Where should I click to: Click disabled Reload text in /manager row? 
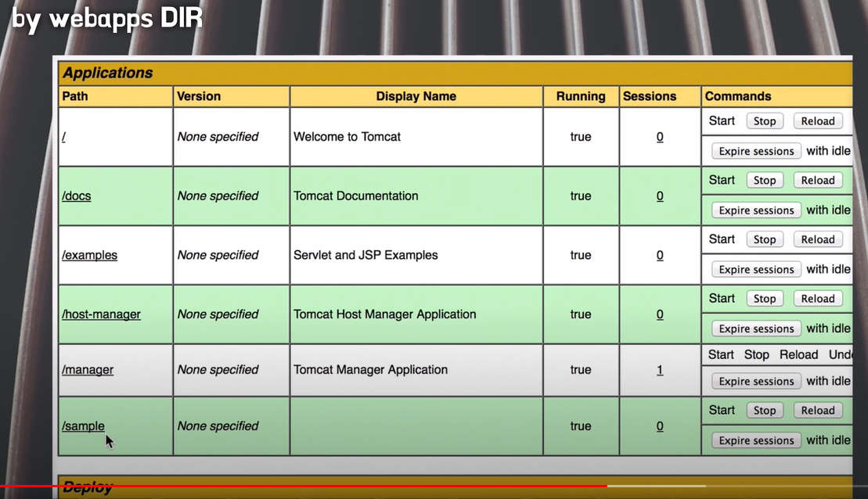click(799, 354)
